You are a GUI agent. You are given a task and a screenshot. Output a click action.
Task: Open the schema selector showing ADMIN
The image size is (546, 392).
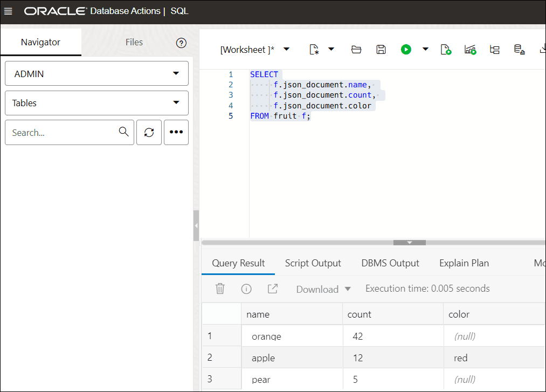(x=96, y=73)
